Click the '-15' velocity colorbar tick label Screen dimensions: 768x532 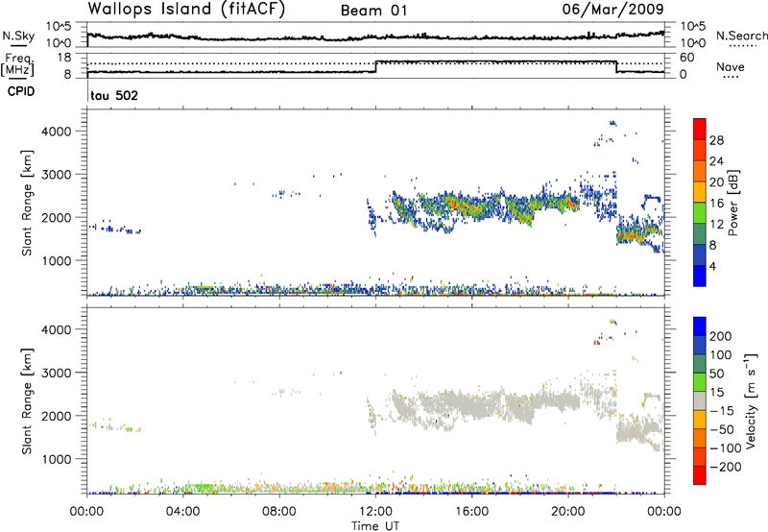click(x=722, y=411)
